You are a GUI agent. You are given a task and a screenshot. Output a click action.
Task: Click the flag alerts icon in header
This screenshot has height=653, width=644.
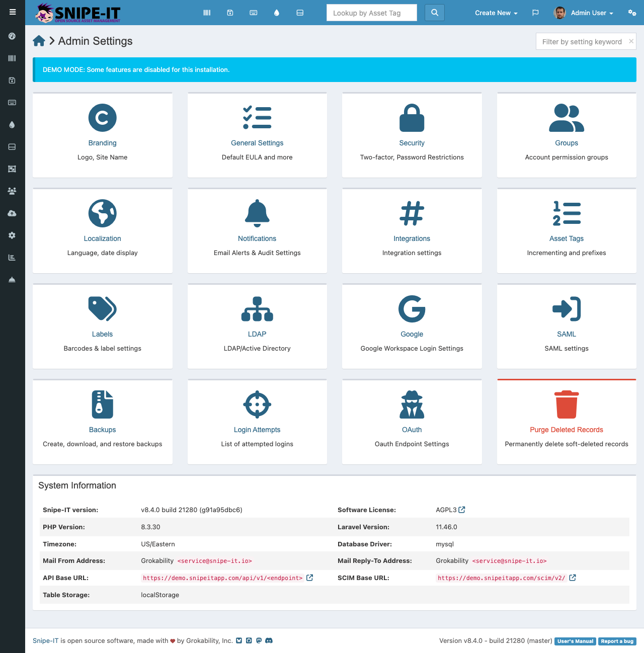pyautogui.click(x=535, y=13)
